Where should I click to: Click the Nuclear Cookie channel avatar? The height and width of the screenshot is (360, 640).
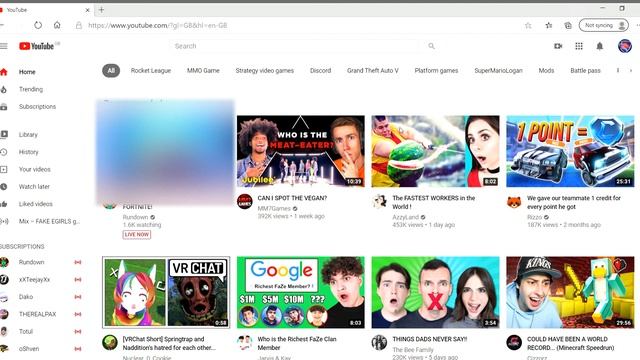(x=110, y=342)
